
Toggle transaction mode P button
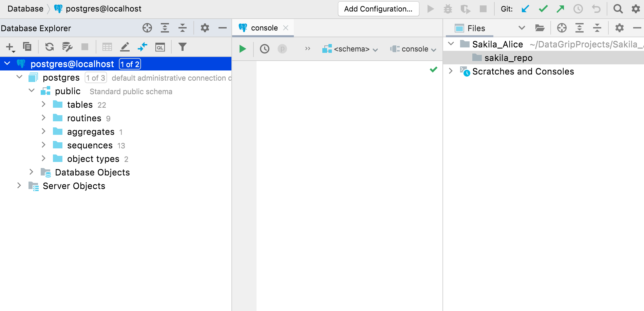pyautogui.click(x=282, y=49)
